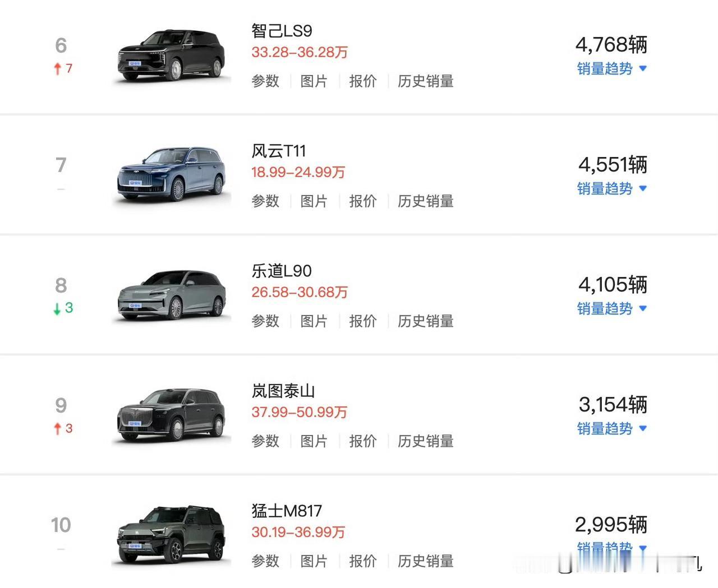Screen dimensions: 718x588
Task: Click the 乐道L90 model title
Action: pyautogui.click(x=282, y=271)
